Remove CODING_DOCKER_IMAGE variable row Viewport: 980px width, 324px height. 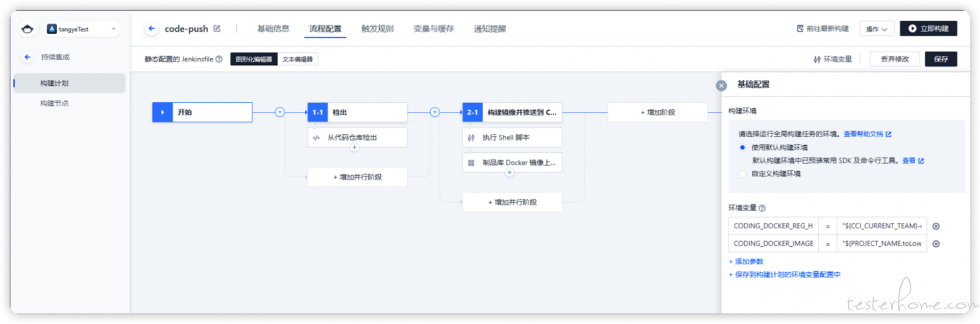(936, 244)
